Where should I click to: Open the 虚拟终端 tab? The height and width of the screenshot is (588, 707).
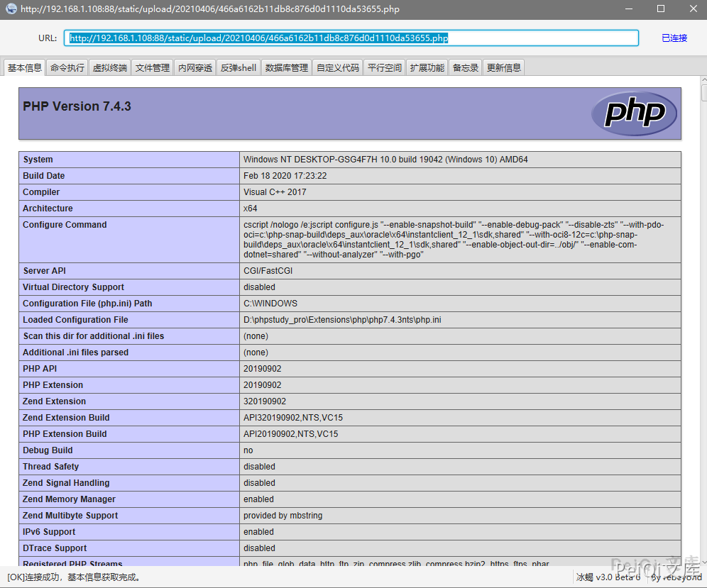(109, 67)
